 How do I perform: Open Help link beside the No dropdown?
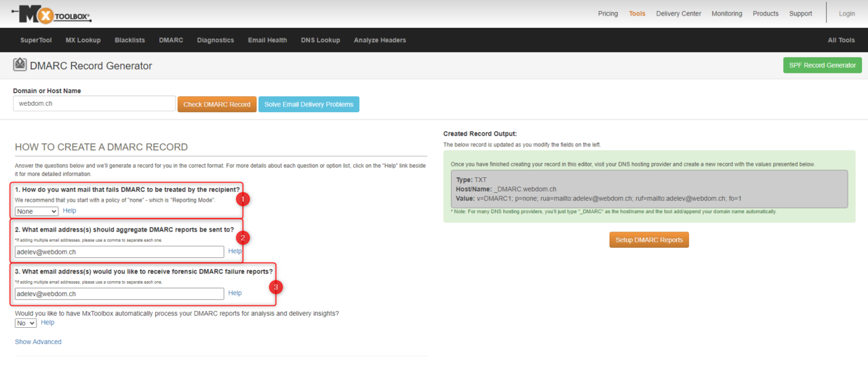point(47,322)
